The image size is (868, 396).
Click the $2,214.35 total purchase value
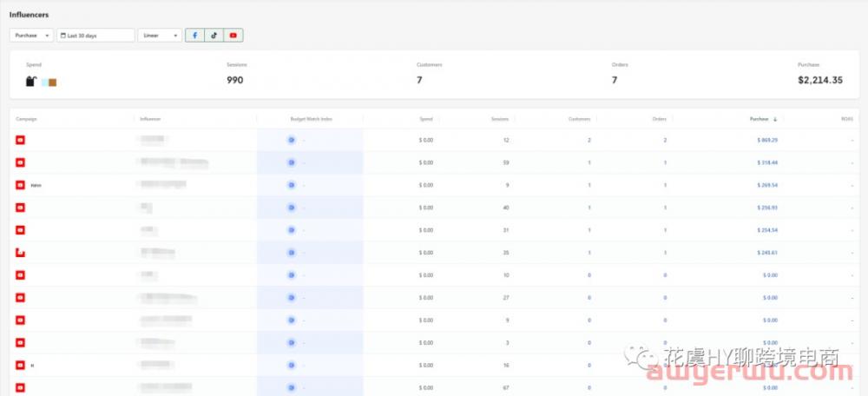point(820,80)
